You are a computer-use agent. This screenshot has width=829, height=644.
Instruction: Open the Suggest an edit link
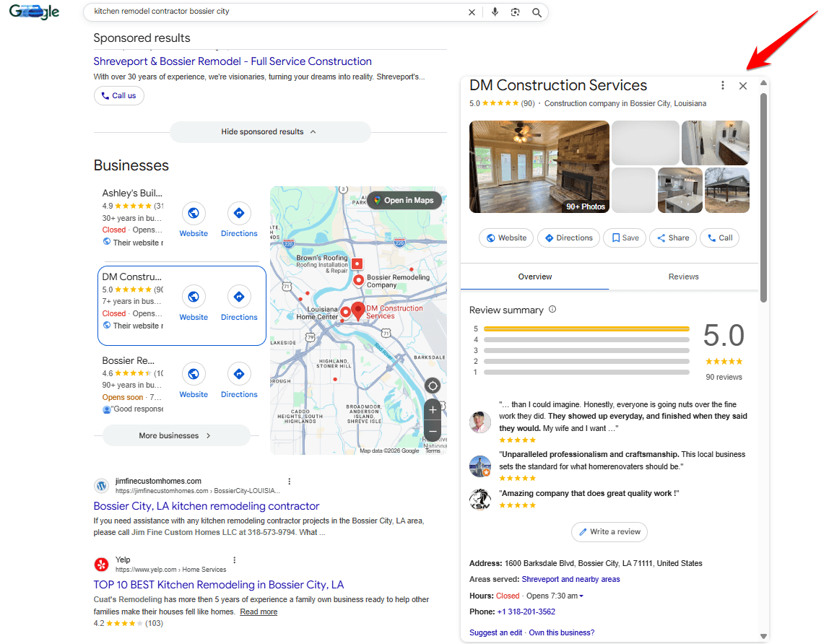coord(495,632)
